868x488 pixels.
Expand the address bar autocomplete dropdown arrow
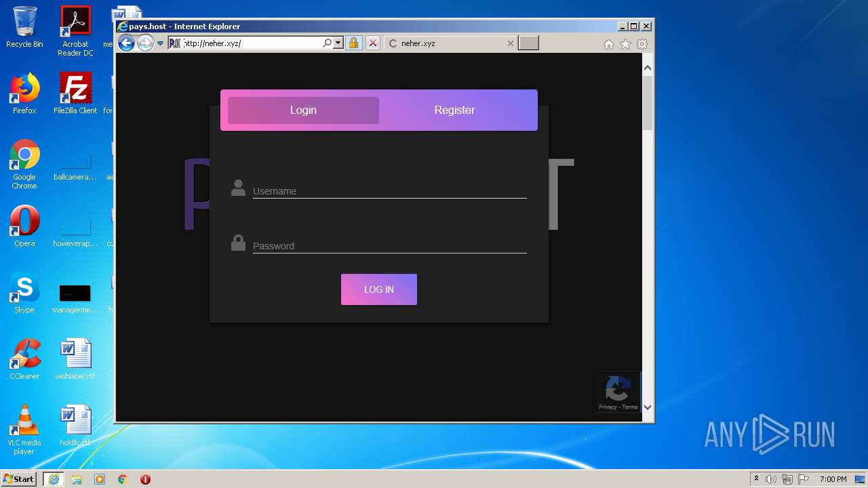click(338, 43)
